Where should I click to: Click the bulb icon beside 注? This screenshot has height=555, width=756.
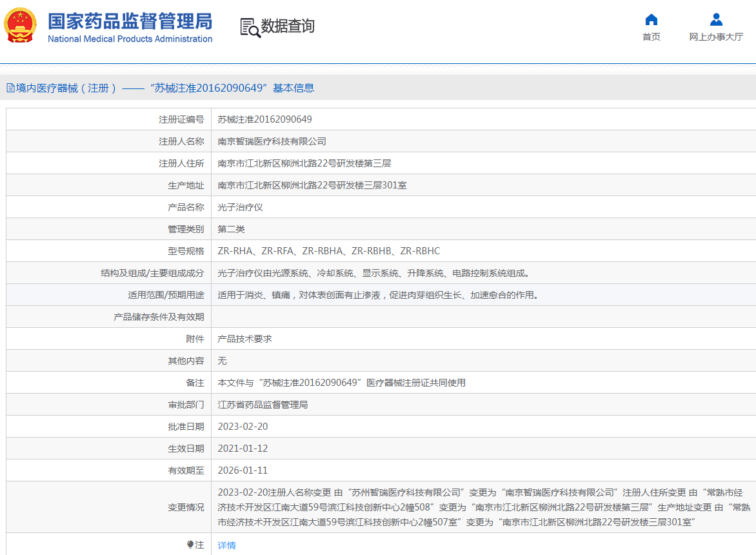click(190, 545)
